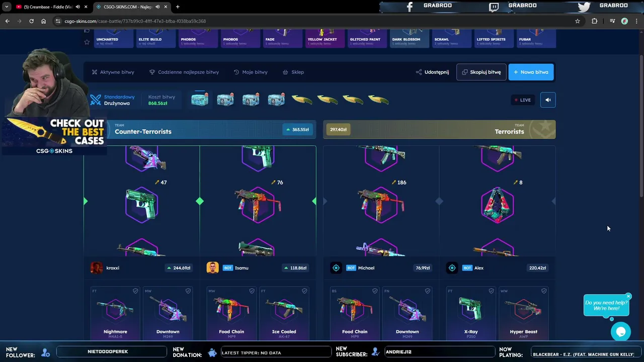644x362 pixels.
Task: Open a new browser tab
Action: pyautogui.click(x=178, y=7)
